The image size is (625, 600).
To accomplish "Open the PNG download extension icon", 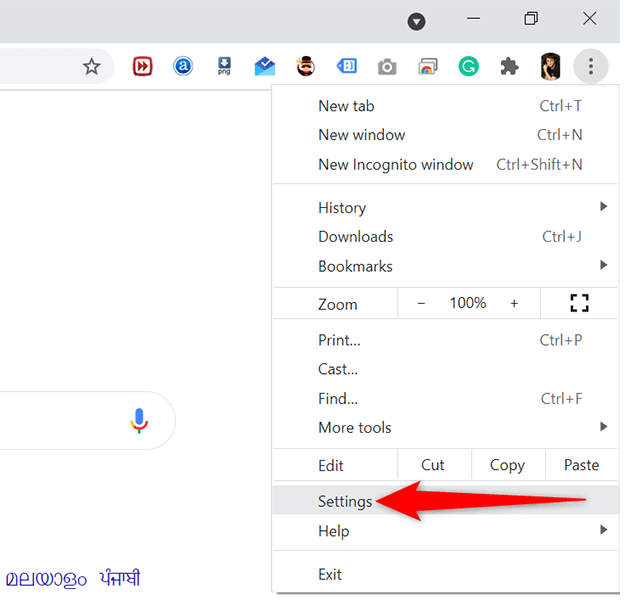I will (224, 66).
